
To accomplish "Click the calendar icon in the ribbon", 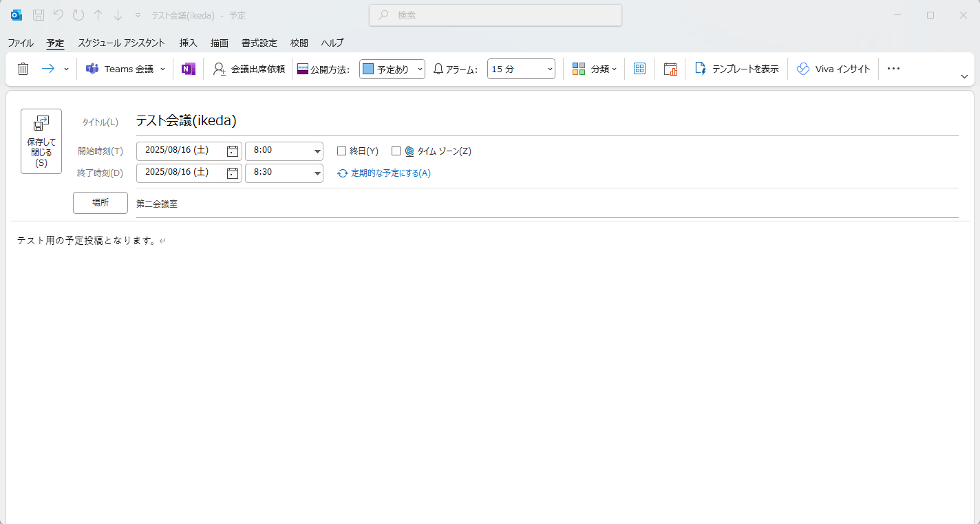I will tap(670, 69).
